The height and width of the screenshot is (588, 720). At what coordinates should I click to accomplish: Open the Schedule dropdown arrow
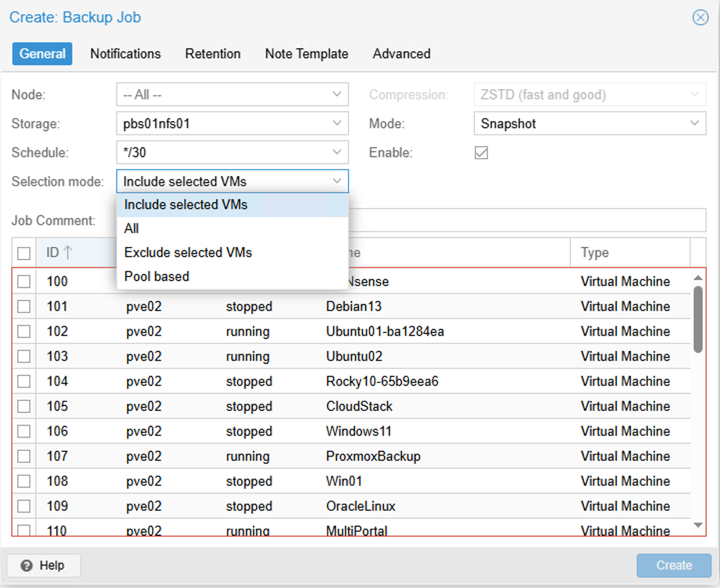coord(337,153)
